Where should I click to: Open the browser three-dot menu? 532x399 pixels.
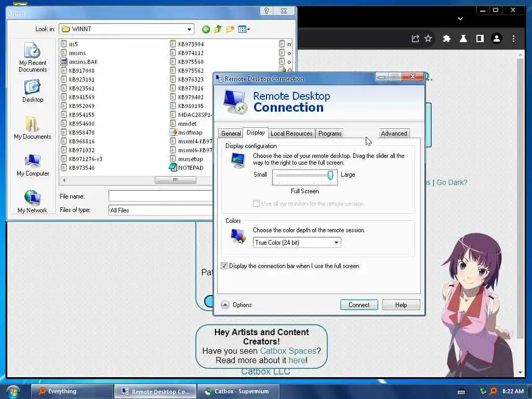[x=513, y=38]
